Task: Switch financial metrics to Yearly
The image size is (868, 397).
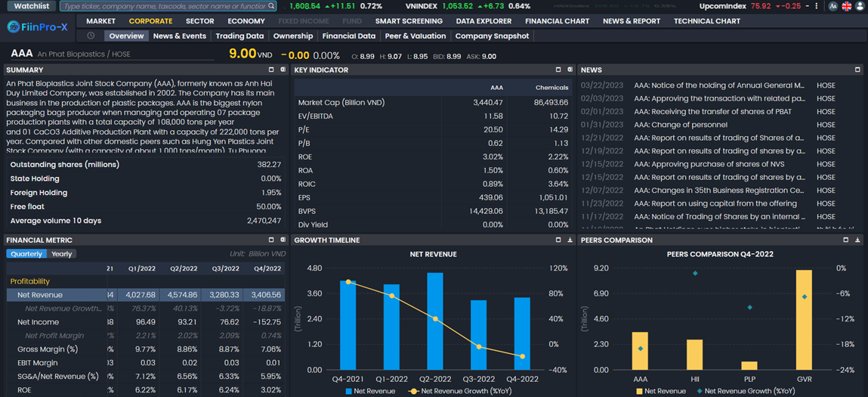Action: tap(62, 254)
